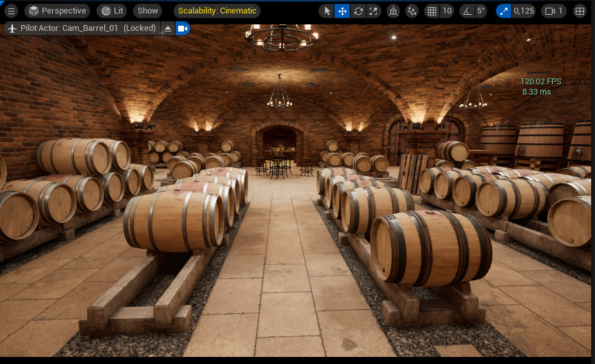
Task: Open the rotation snap 5° dropdown
Action: (481, 11)
